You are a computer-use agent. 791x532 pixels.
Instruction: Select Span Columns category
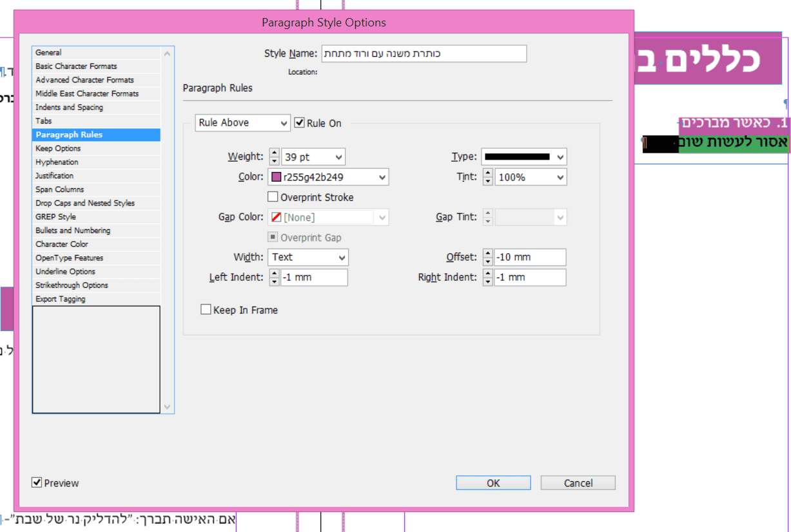point(97,189)
